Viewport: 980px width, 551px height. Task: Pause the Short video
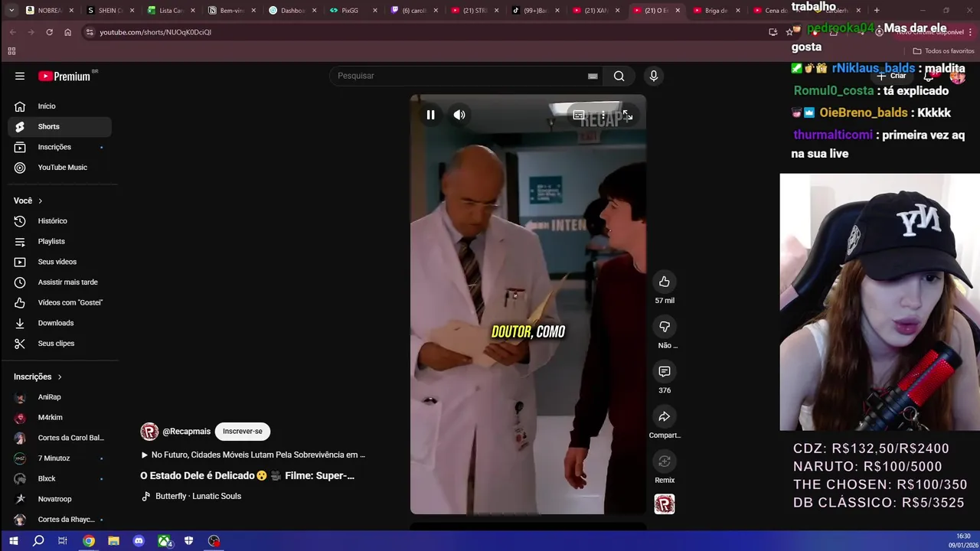coord(430,115)
